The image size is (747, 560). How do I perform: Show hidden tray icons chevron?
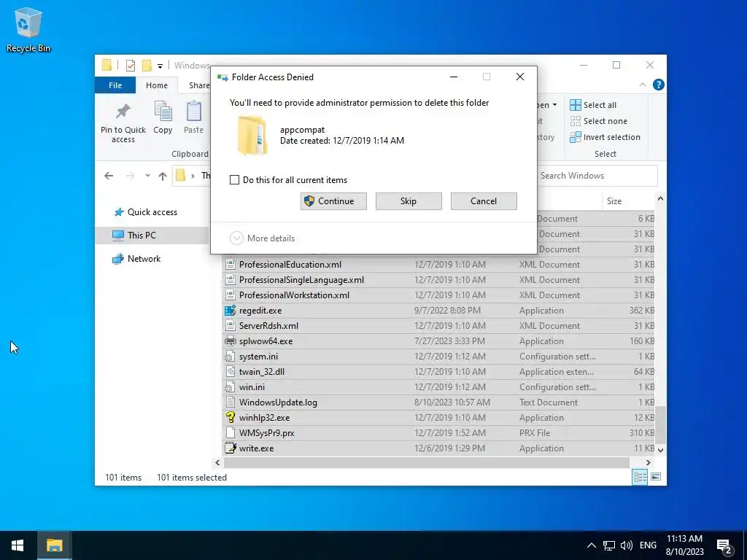591,545
